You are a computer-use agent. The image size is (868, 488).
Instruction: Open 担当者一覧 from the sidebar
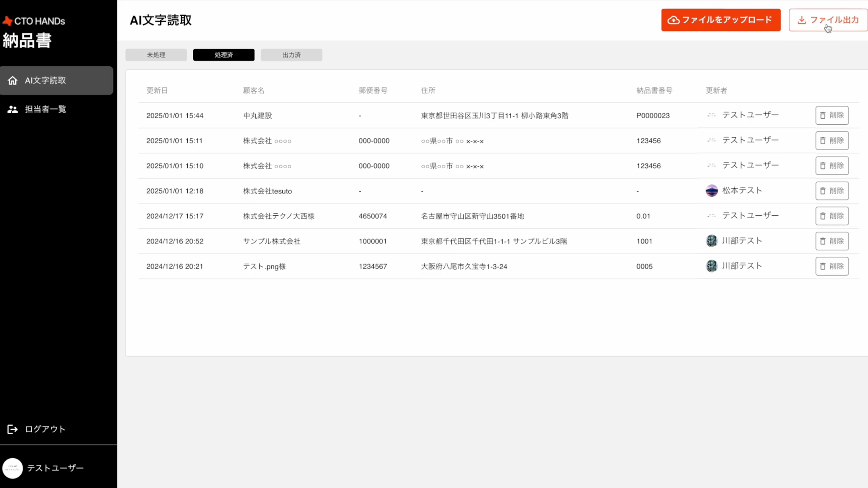click(45, 109)
